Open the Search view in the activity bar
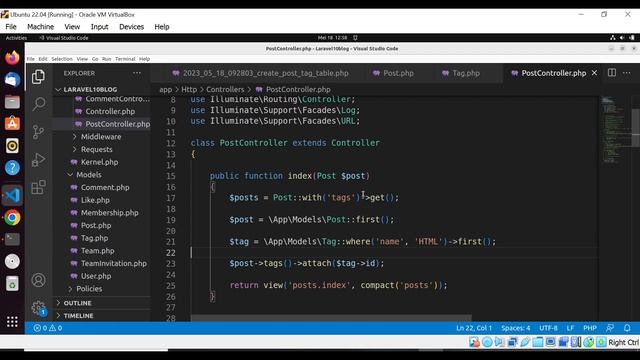Screen dimensions: 640x360 [38, 104]
